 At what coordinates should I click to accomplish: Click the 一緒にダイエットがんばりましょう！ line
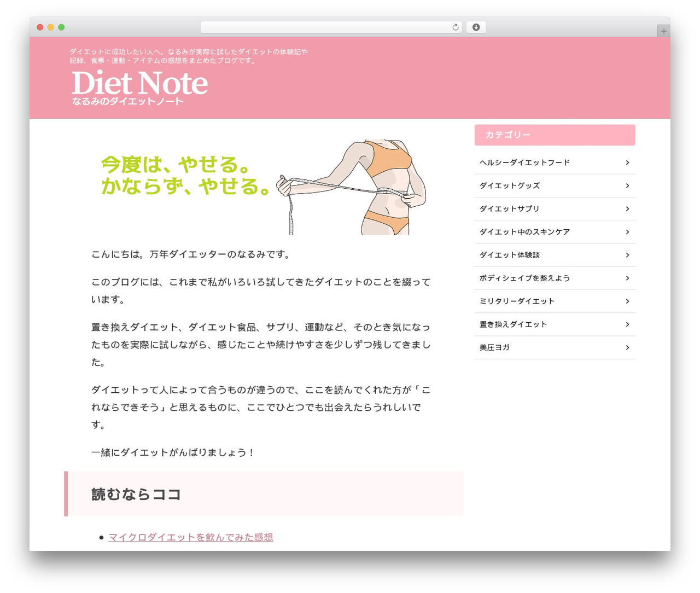click(173, 452)
